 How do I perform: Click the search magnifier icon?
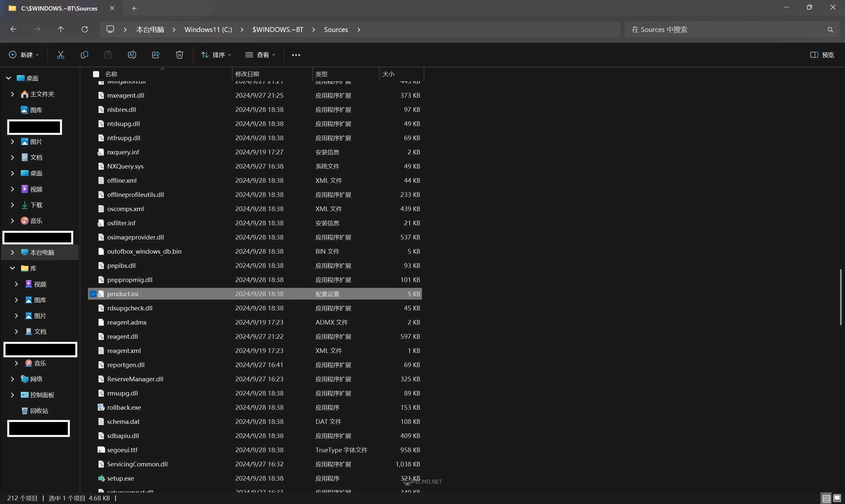(830, 30)
